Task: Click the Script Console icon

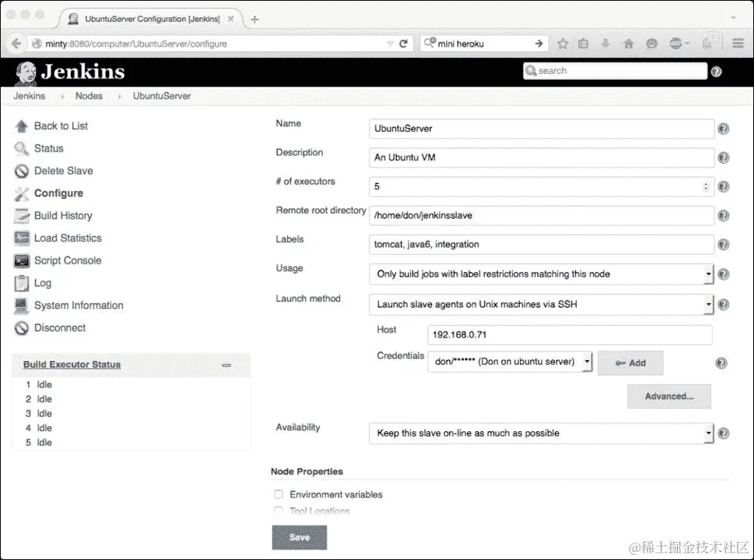Action: point(22,261)
